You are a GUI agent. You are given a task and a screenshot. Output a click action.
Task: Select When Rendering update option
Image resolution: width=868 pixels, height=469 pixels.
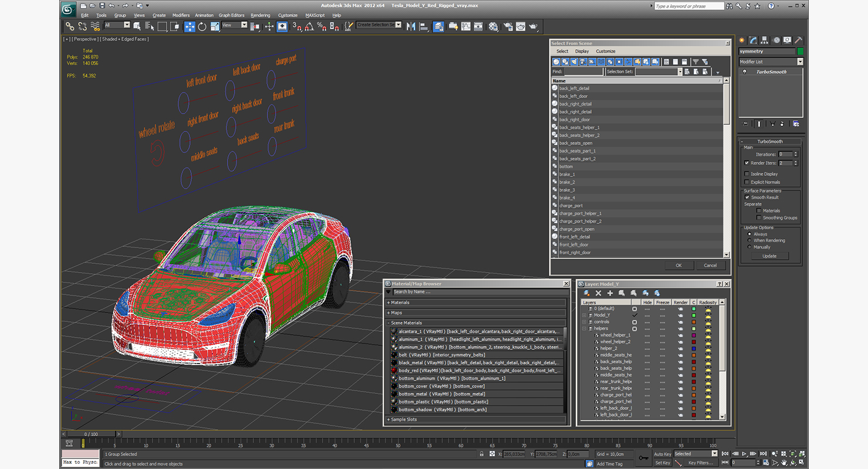point(750,240)
